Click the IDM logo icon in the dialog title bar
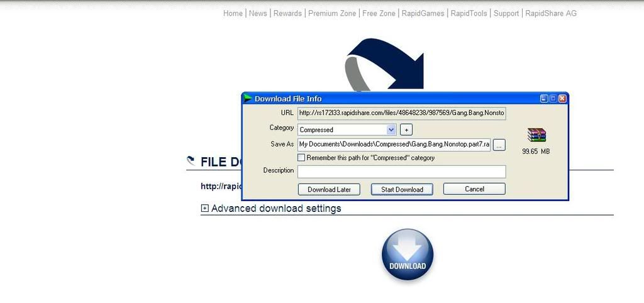Viewport: 644px width, 303px height. tap(248, 99)
